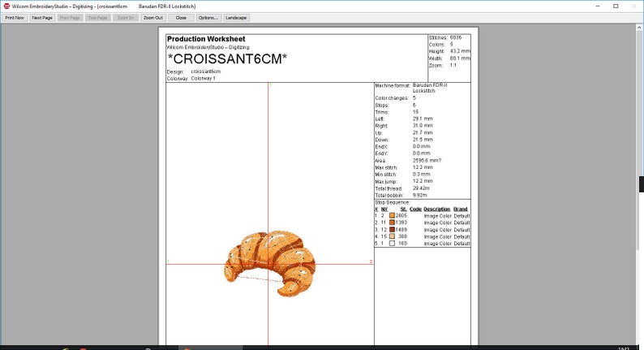This screenshot has height=350, width=644.
Task: Click the Width 60.1 mm value
Action: (x=460, y=58)
